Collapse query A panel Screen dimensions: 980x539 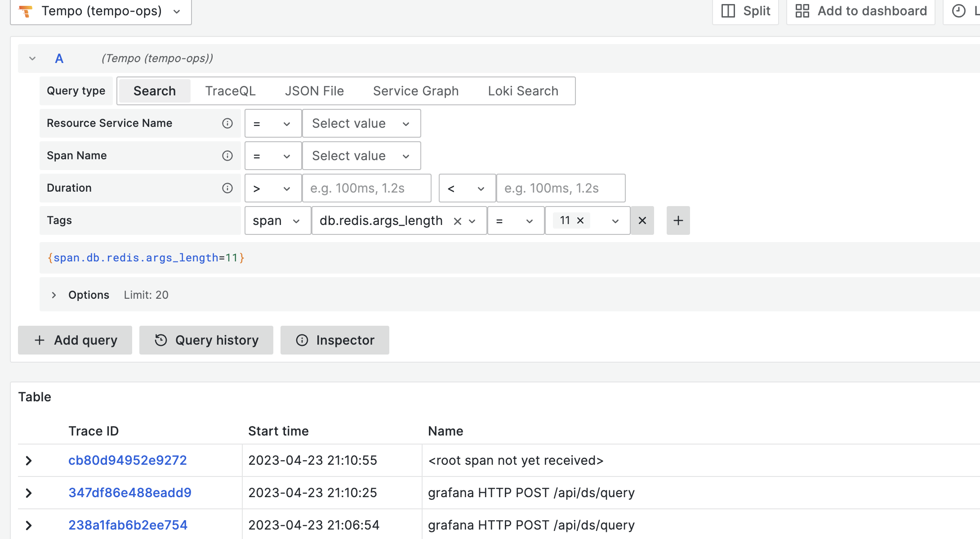32,58
